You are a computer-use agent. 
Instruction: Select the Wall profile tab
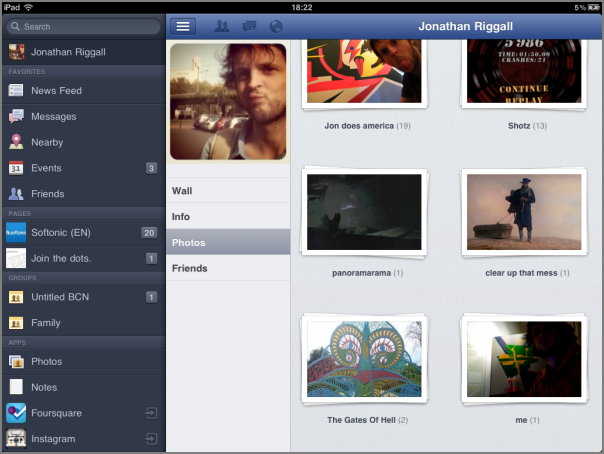click(x=228, y=191)
